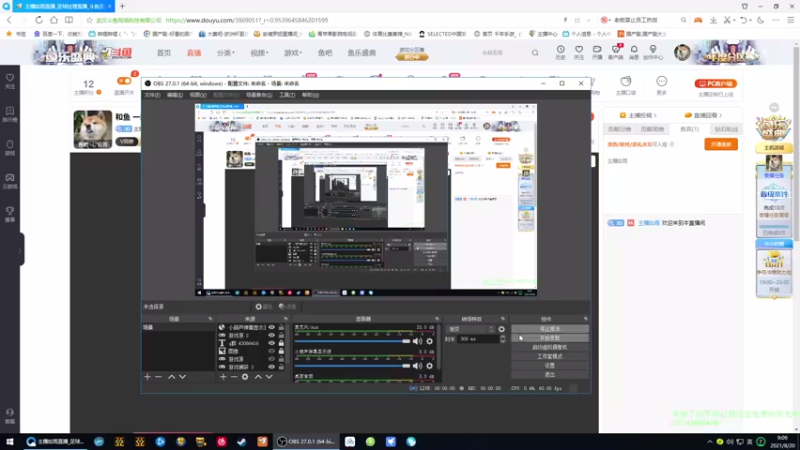Open Windows Start menu
800x450 pixels.
10,442
